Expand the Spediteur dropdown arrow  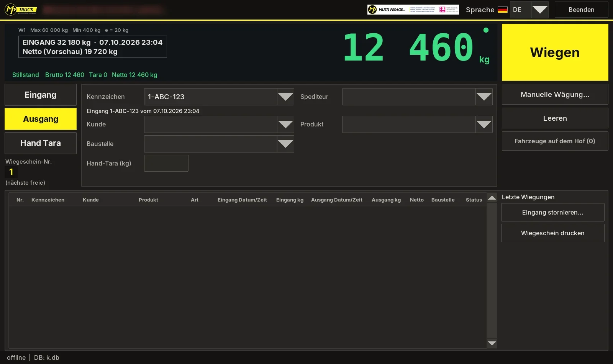(484, 97)
